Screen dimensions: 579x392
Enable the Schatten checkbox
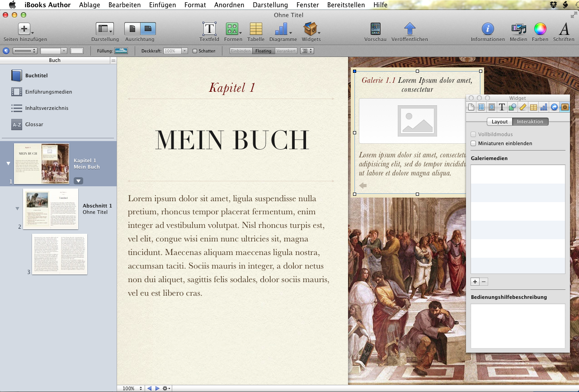195,51
